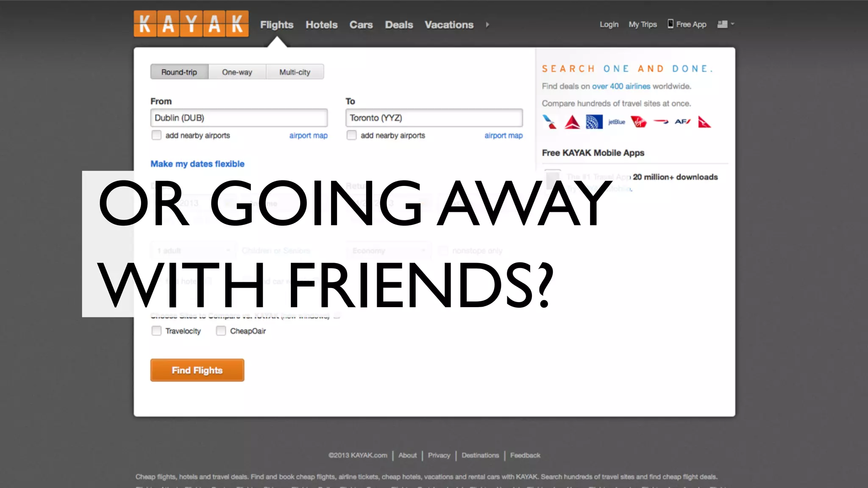
Task: Click the Free App phone icon
Action: 670,24
